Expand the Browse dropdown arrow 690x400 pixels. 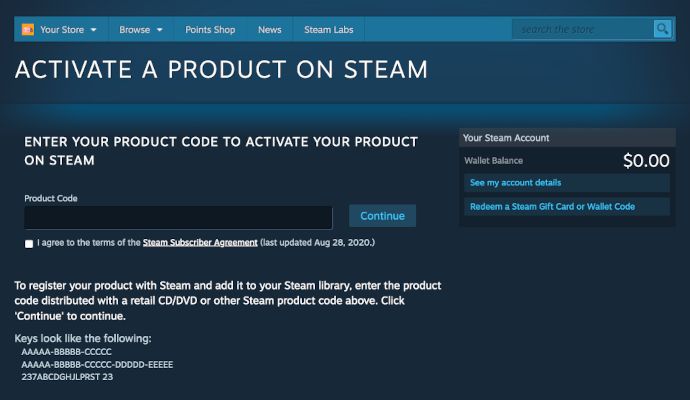[160, 30]
